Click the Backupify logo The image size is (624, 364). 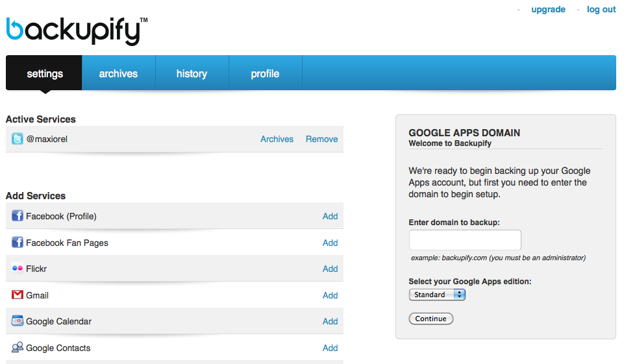click(77, 31)
